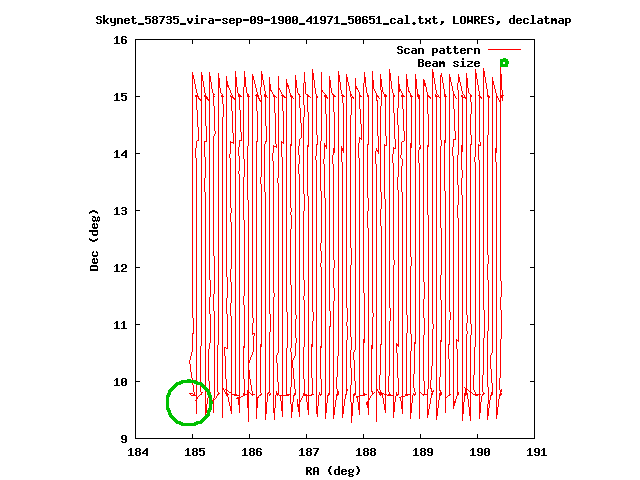Click the x-axis tick label 190
The image size is (640, 480).
tap(480, 452)
